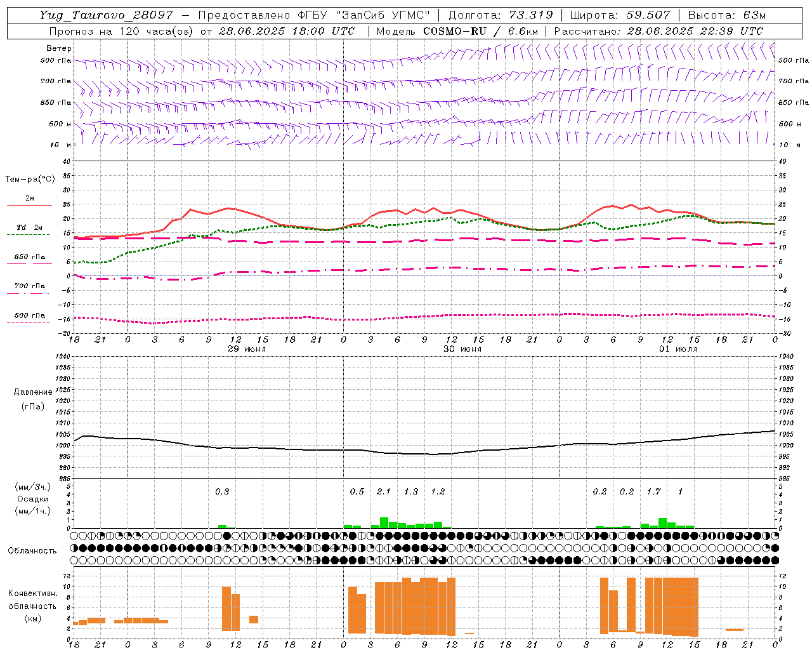Screen dimensions: 812x650
Task: Click the black pressure curve line
Action: (424, 444)
